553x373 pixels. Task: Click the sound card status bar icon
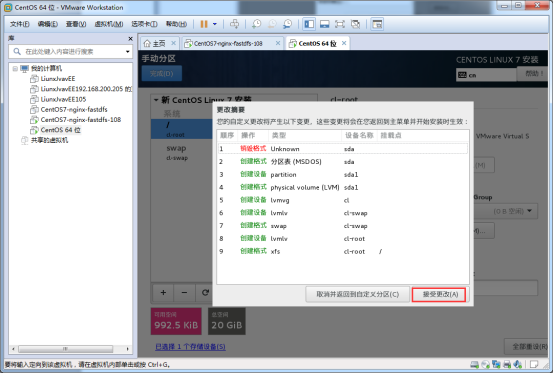pos(518,365)
